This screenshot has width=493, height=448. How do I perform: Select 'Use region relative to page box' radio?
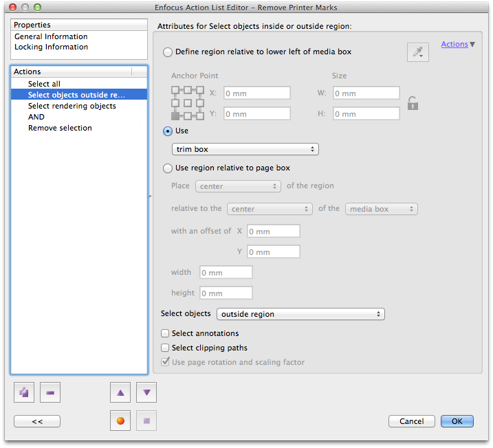[x=168, y=168]
